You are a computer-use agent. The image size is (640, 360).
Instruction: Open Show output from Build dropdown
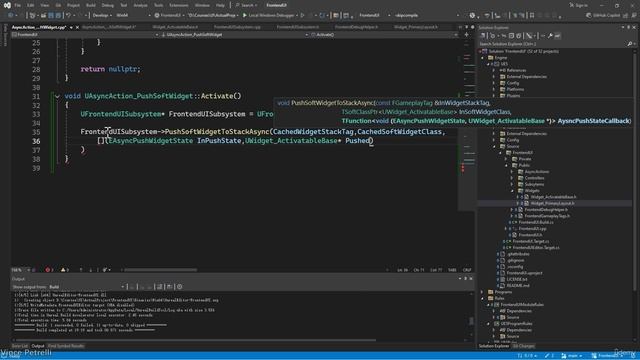click(x=87, y=287)
